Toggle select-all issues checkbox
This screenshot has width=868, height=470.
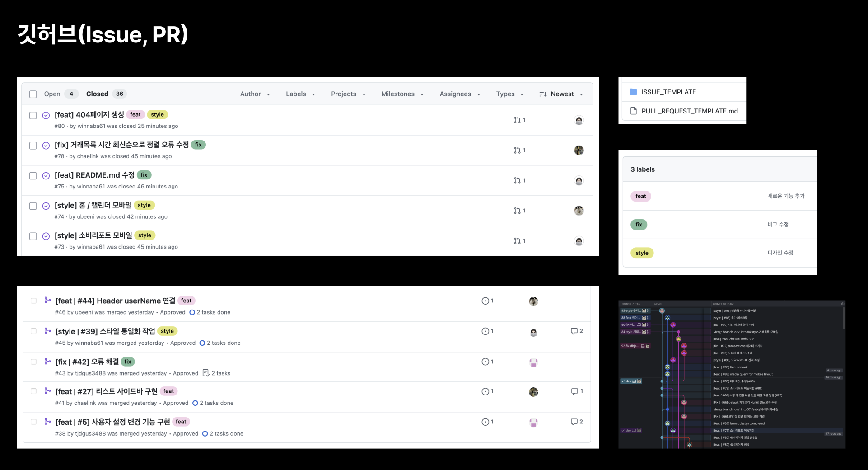33,94
